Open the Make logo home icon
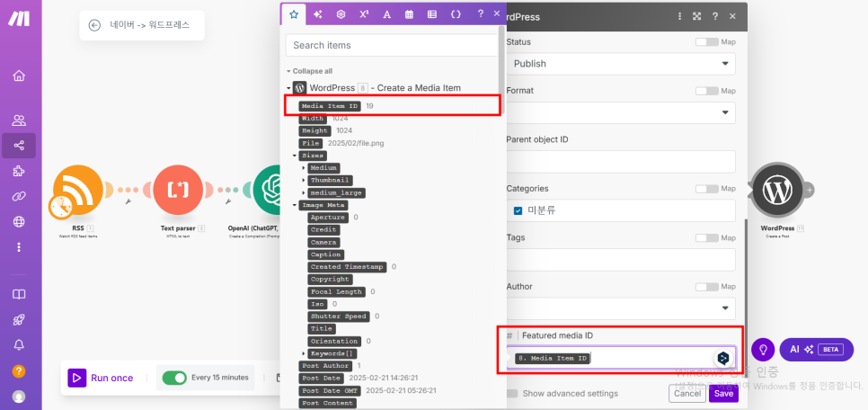This screenshot has height=410, width=868. [x=19, y=18]
